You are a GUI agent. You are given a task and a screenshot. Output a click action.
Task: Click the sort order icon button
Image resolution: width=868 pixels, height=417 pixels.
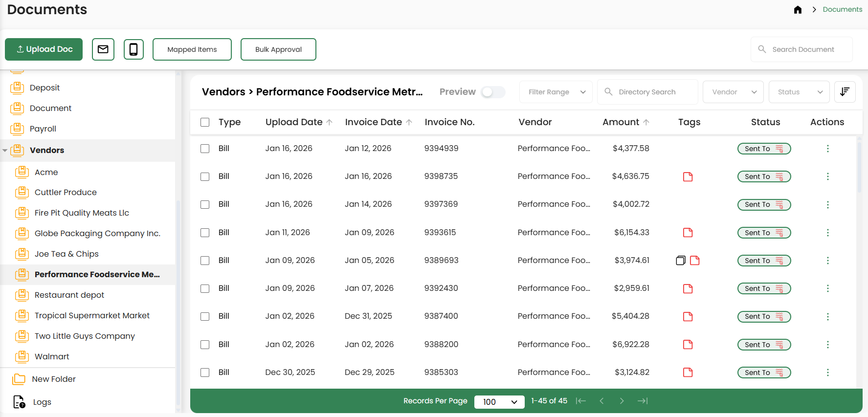pos(845,92)
